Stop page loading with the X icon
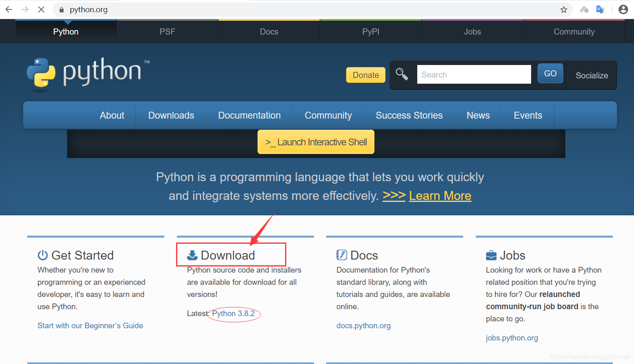 click(41, 9)
